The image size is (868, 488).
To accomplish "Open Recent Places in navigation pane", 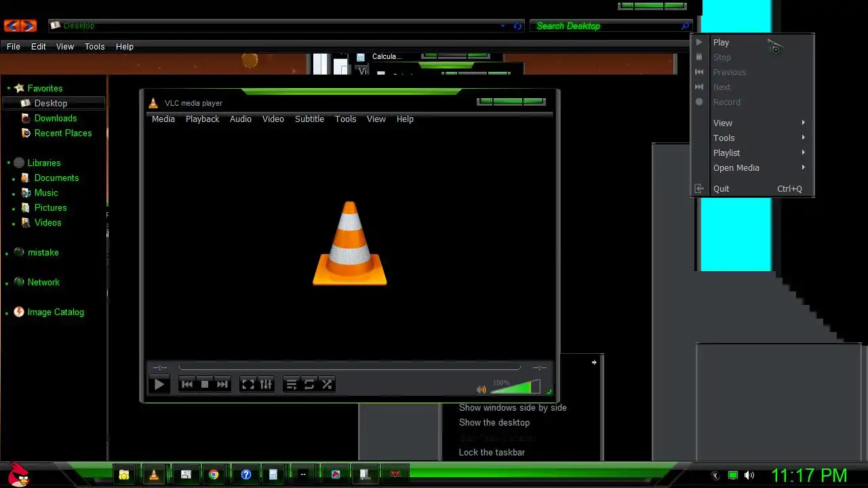I will (x=63, y=133).
